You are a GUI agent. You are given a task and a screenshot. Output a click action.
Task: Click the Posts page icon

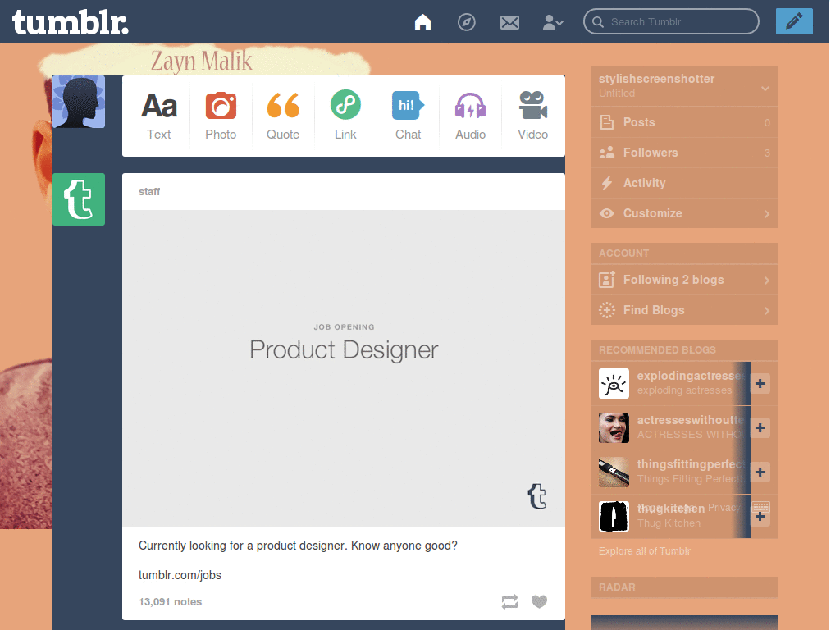click(x=607, y=122)
